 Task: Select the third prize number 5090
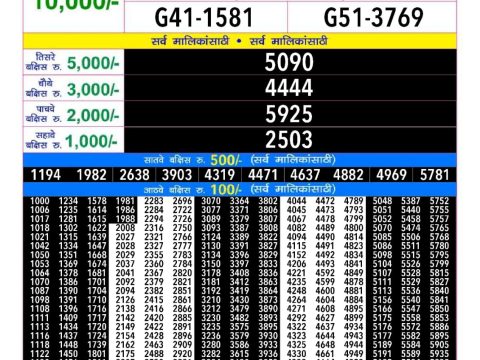pyautogui.click(x=289, y=62)
